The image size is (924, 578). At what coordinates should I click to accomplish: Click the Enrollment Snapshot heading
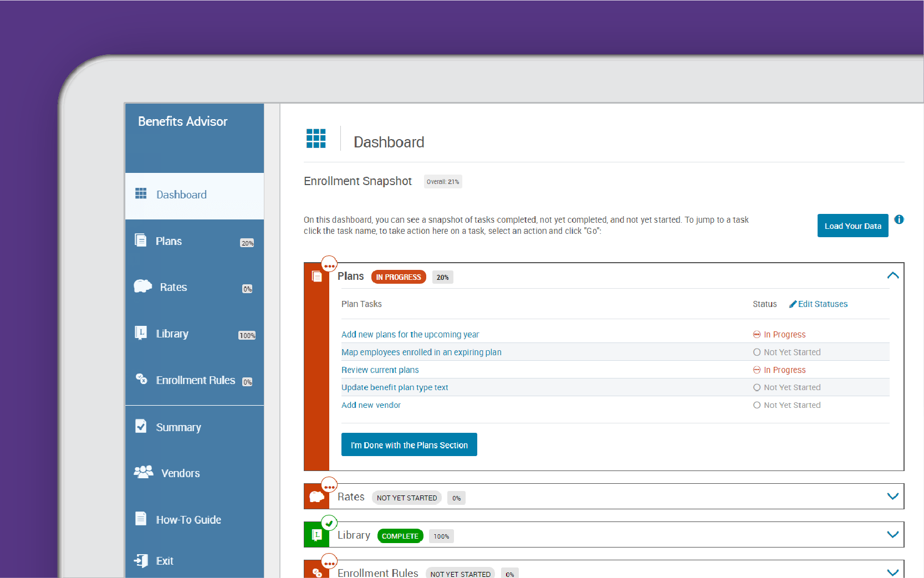coord(358,181)
